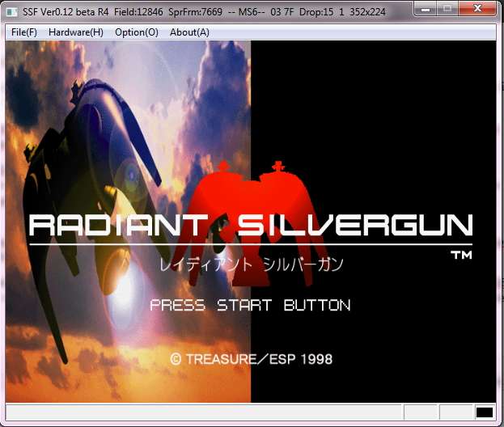The width and height of the screenshot is (504, 427).
Task: Click the large left status bar panel
Action: point(202,413)
